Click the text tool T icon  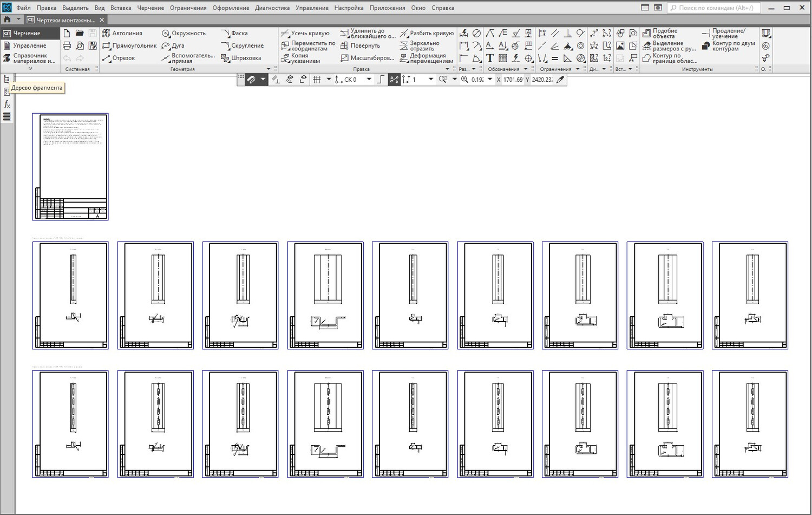coord(489,58)
